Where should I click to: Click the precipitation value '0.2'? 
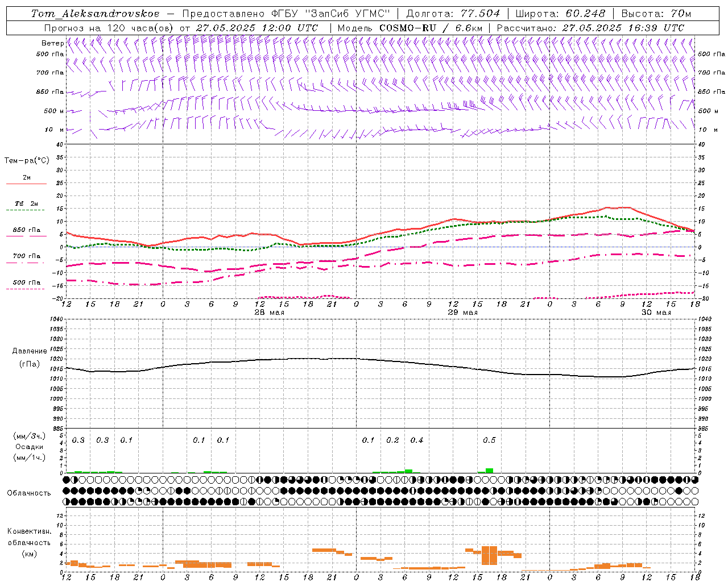point(392,440)
